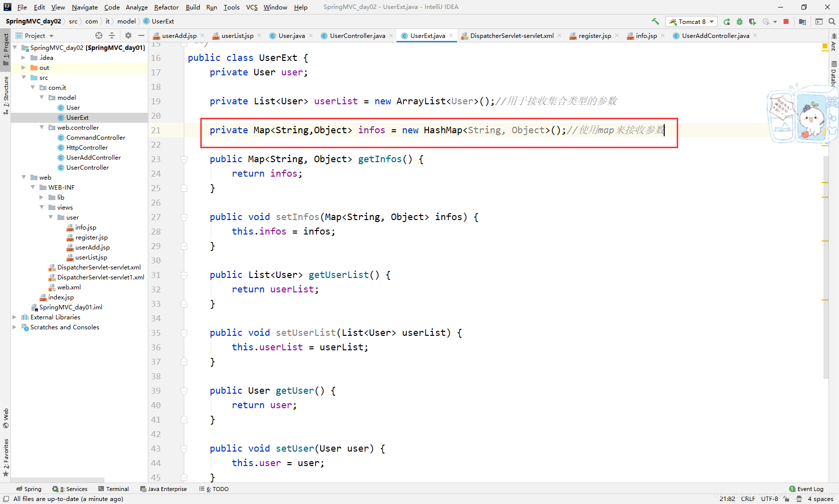Select UserAddController in the project tree

[x=93, y=158]
